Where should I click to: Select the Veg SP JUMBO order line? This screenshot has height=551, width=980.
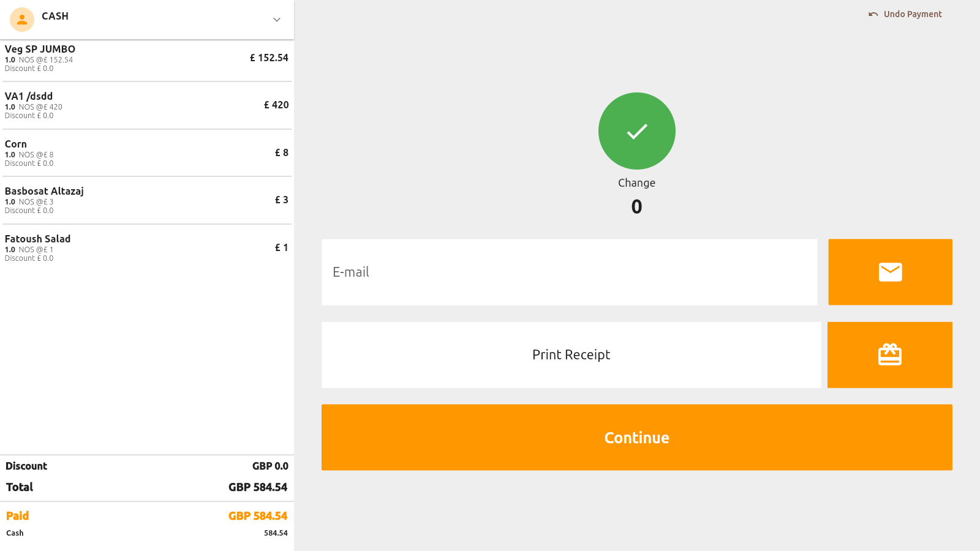(x=146, y=58)
